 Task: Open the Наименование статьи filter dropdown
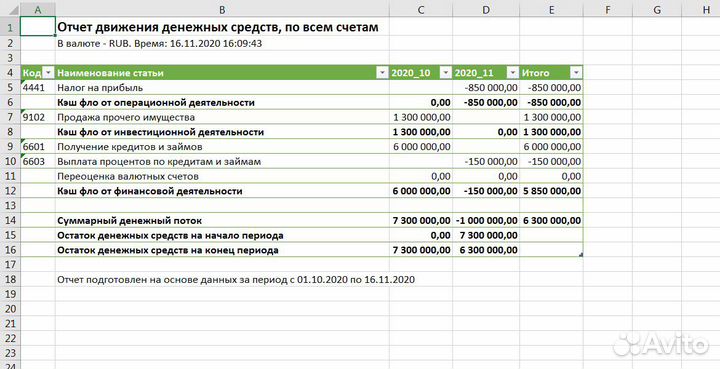pyautogui.click(x=382, y=73)
